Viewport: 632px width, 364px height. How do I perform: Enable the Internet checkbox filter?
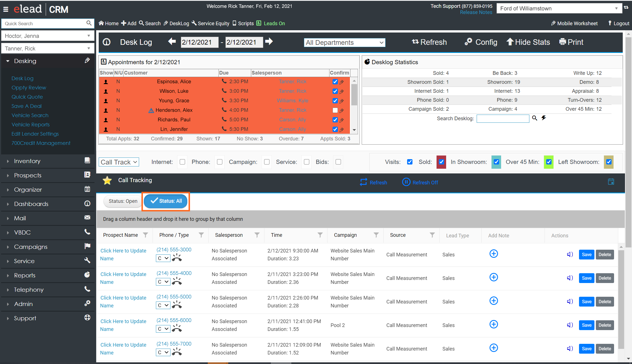pyautogui.click(x=182, y=162)
